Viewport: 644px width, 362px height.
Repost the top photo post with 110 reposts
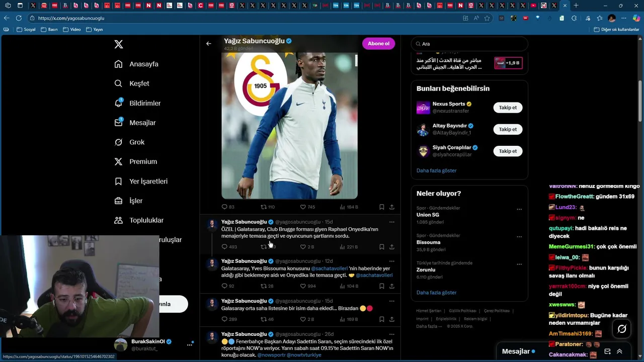(264, 207)
